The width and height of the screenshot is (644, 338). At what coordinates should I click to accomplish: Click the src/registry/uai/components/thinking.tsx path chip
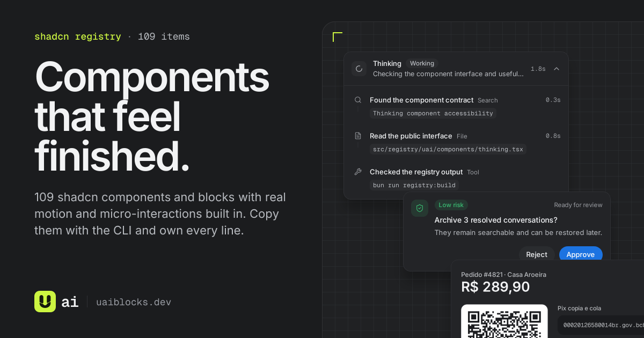click(x=448, y=149)
